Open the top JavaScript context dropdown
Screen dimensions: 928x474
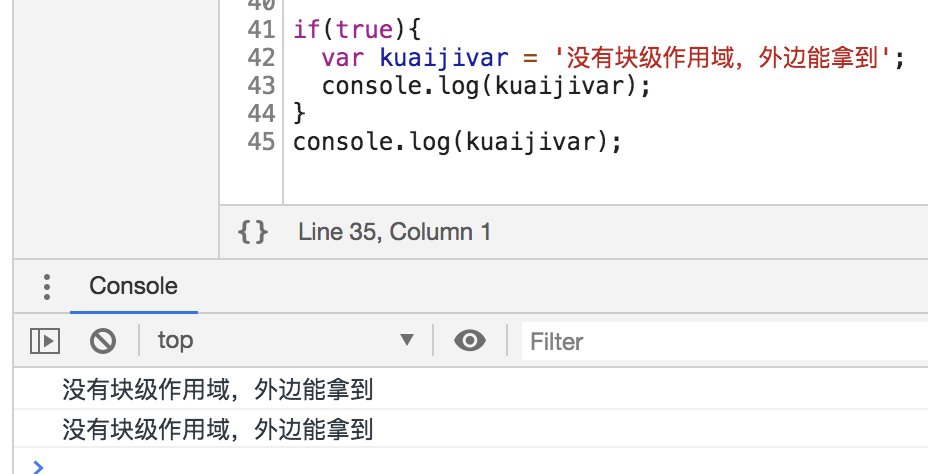coord(285,341)
